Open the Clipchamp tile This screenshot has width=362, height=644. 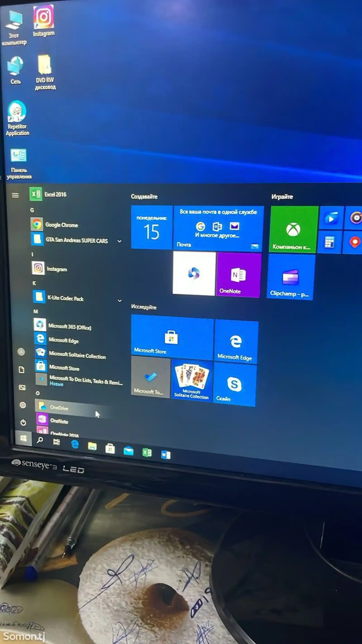click(x=291, y=277)
